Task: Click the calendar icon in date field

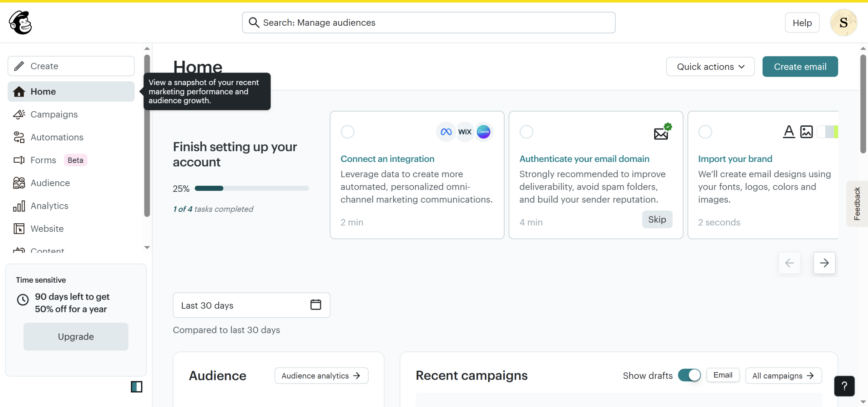Action: pyautogui.click(x=316, y=305)
